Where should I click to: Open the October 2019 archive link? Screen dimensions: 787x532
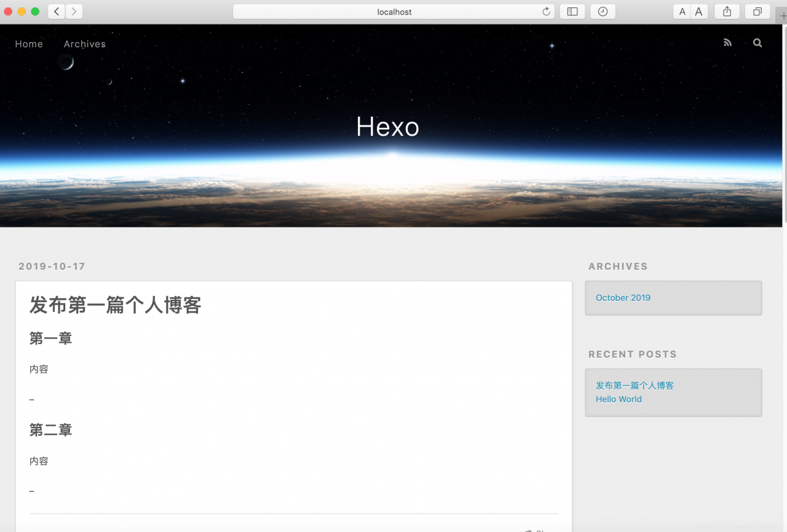click(623, 297)
